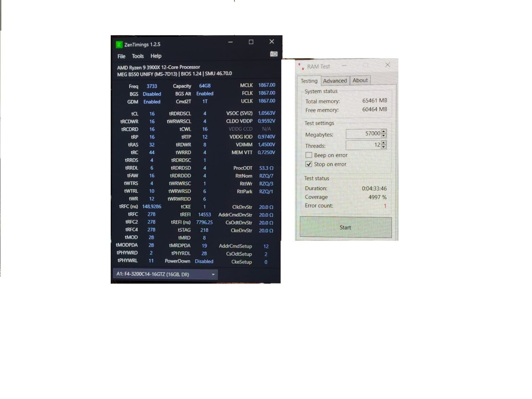Uncheck the Stop on error checkbox
The image size is (532, 399).
pos(309,164)
